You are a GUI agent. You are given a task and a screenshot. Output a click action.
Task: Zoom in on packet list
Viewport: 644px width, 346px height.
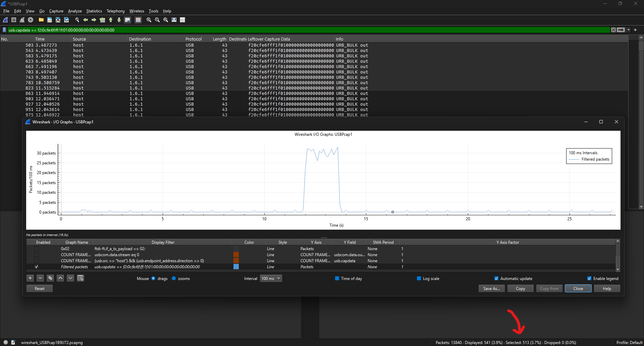coord(149,20)
